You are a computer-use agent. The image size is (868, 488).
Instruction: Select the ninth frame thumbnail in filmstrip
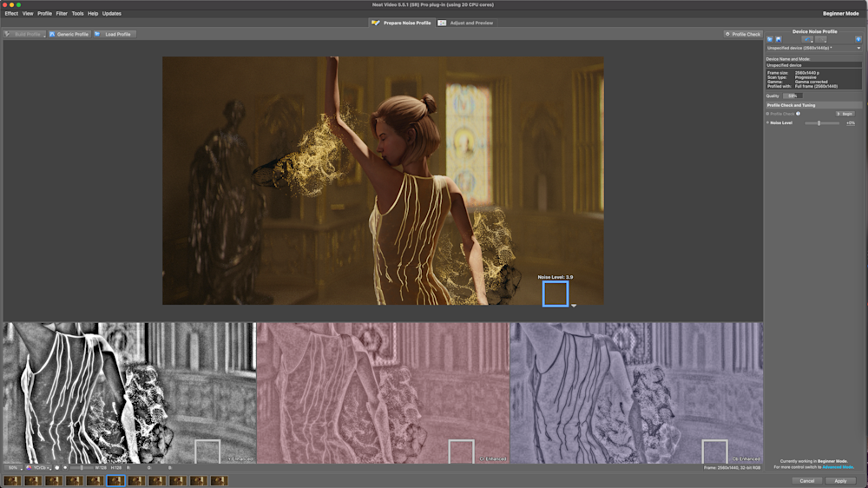178,480
